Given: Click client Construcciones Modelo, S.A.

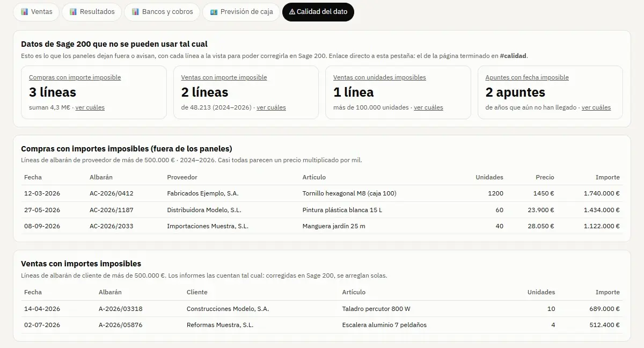Looking at the screenshot, I should pos(228,309).
